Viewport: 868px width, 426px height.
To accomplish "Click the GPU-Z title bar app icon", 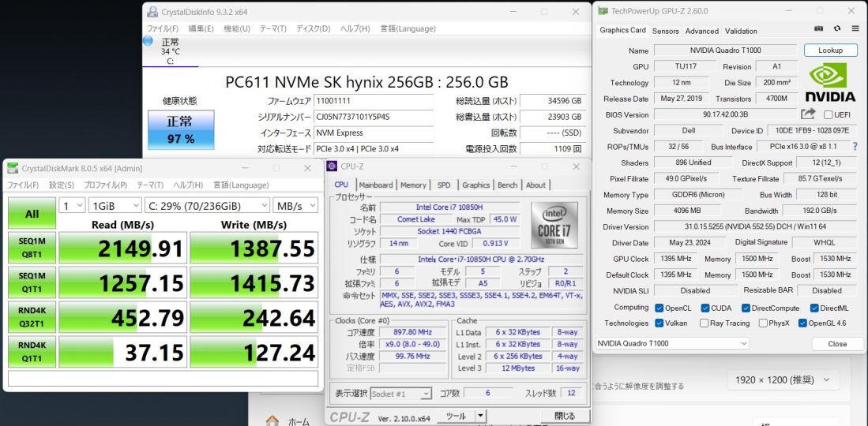I will pyautogui.click(x=603, y=10).
